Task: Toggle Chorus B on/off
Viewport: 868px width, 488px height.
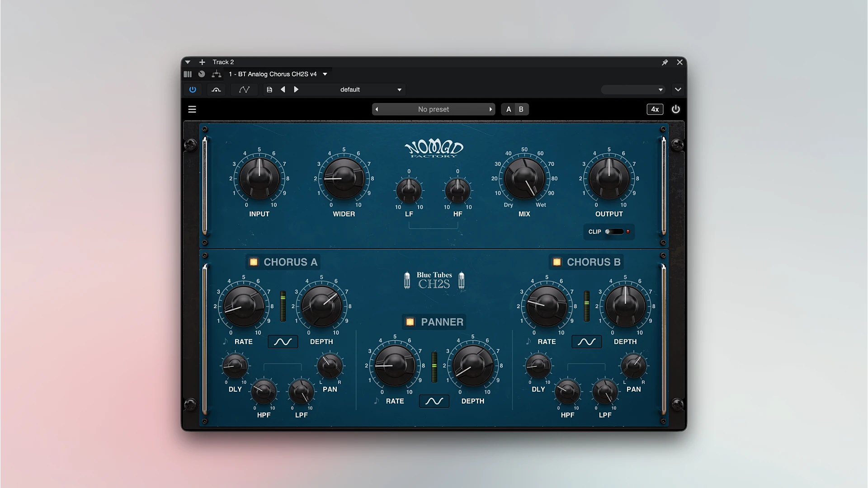Action: [557, 262]
